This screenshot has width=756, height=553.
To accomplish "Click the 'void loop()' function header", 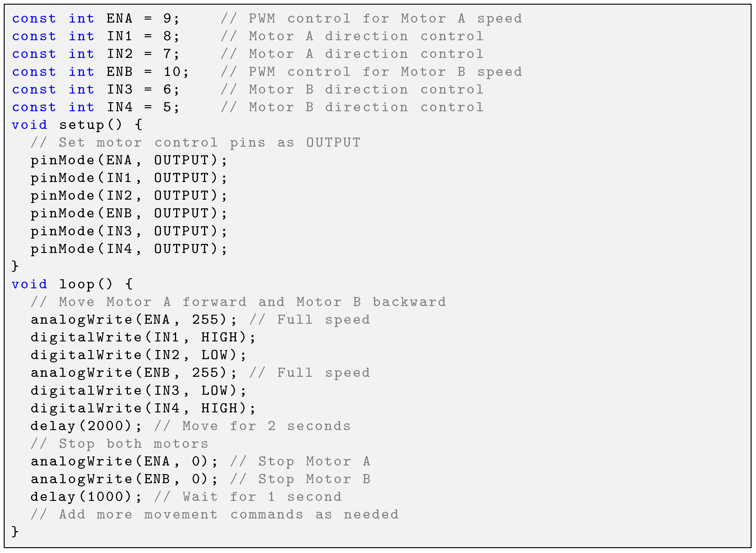I will pyautogui.click(x=72, y=285).
